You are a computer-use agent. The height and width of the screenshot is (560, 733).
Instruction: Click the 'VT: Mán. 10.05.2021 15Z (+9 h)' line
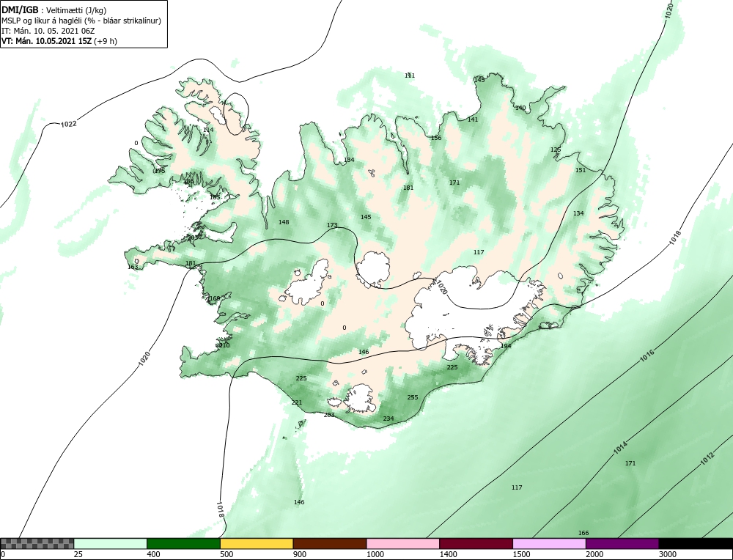[59, 40]
